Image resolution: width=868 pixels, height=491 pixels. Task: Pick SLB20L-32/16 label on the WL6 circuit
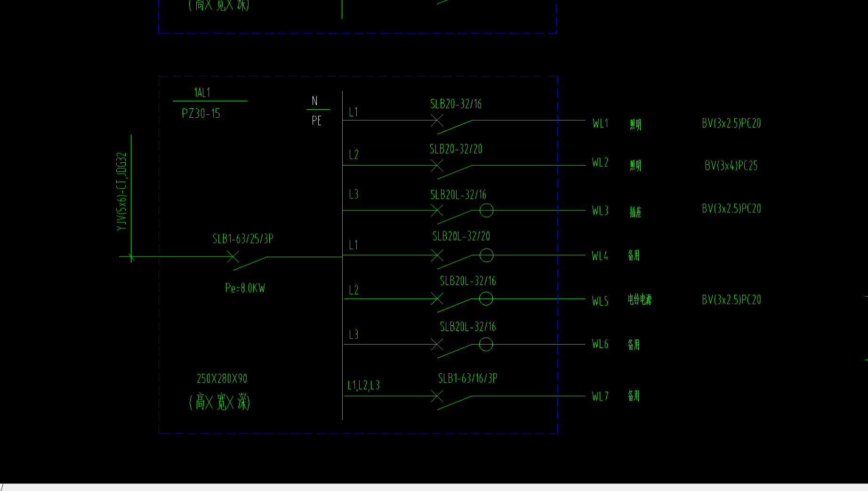(x=468, y=327)
